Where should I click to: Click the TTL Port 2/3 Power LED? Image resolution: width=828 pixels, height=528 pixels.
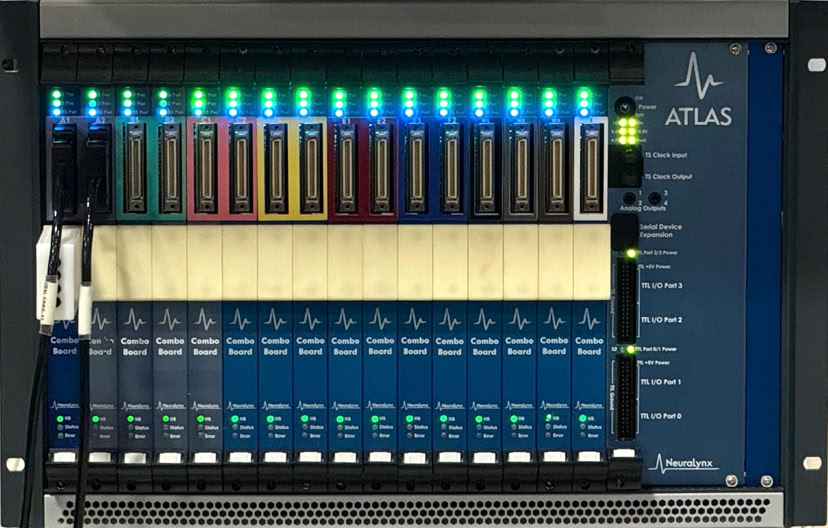pos(630,254)
